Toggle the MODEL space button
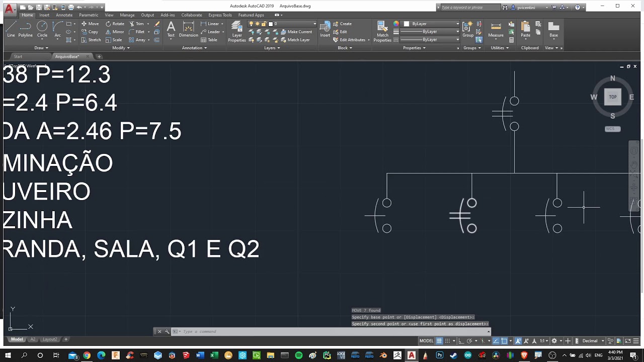 [x=426, y=341]
